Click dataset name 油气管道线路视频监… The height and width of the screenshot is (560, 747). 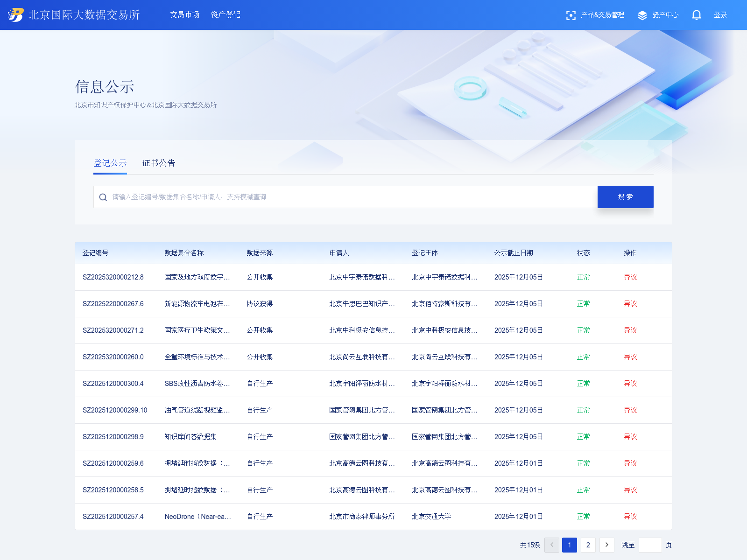197,410
